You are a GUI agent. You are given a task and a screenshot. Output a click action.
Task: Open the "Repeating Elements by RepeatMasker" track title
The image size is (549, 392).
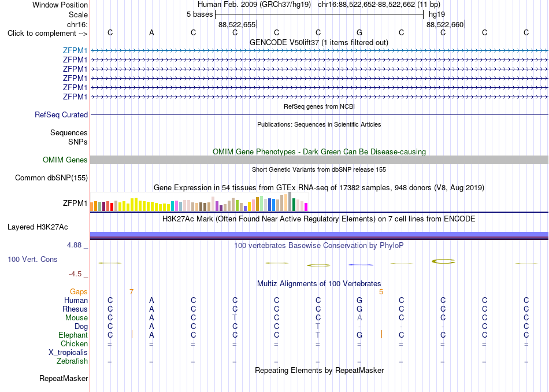coord(319,370)
